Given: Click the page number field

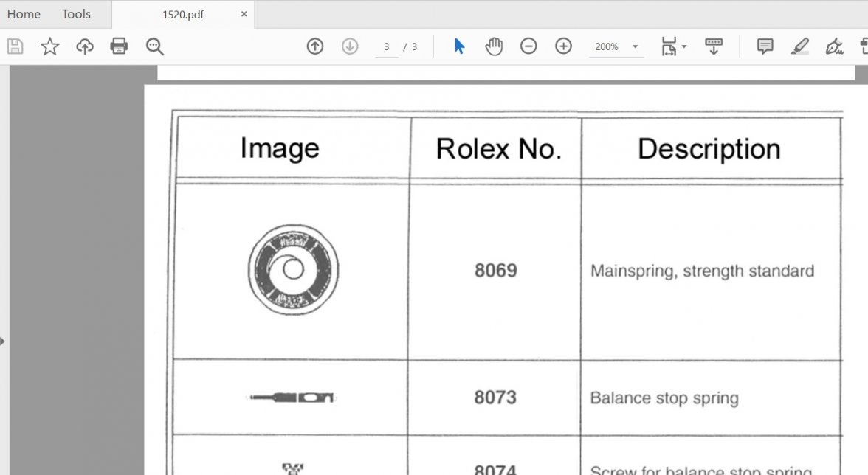Looking at the screenshot, I should coord(387,47).
